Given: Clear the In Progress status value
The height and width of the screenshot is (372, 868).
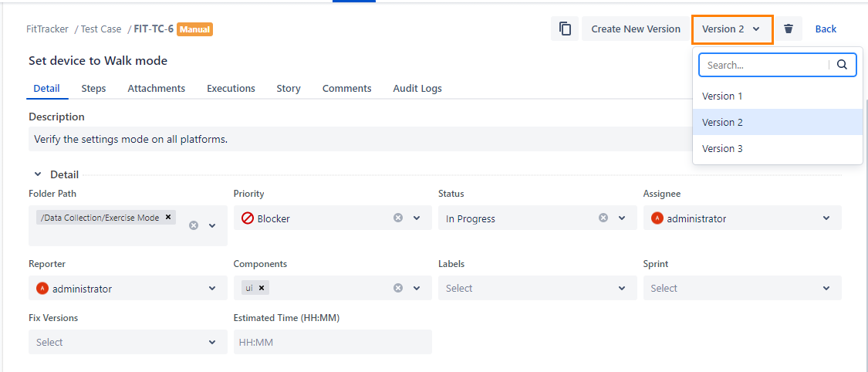Looking at the screenshot, I should (603, 218).
